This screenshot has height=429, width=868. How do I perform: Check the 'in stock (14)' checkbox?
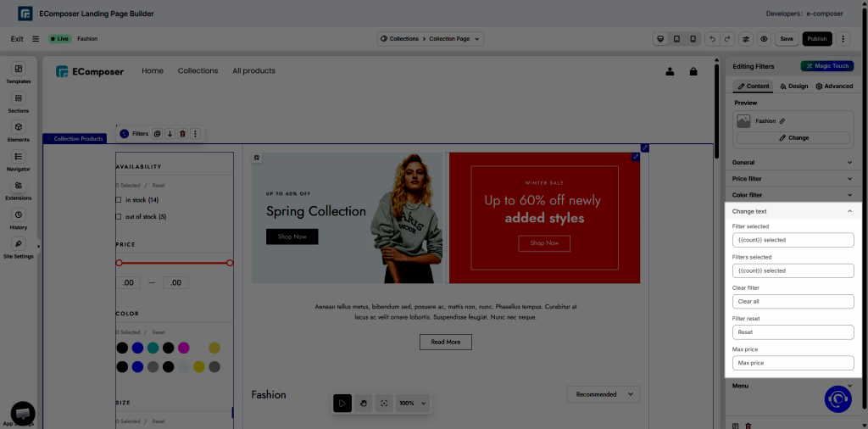(x=119, y=200)
